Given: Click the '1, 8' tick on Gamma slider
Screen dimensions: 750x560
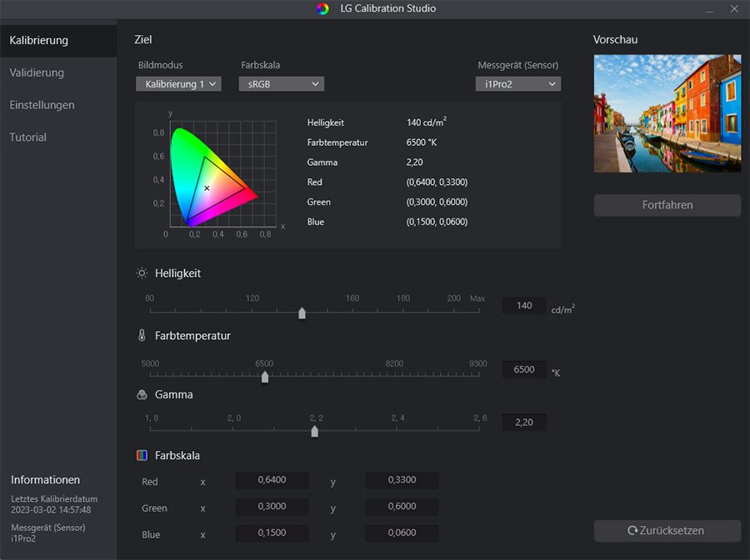Looking at the screenshot, I should point(152,418).
